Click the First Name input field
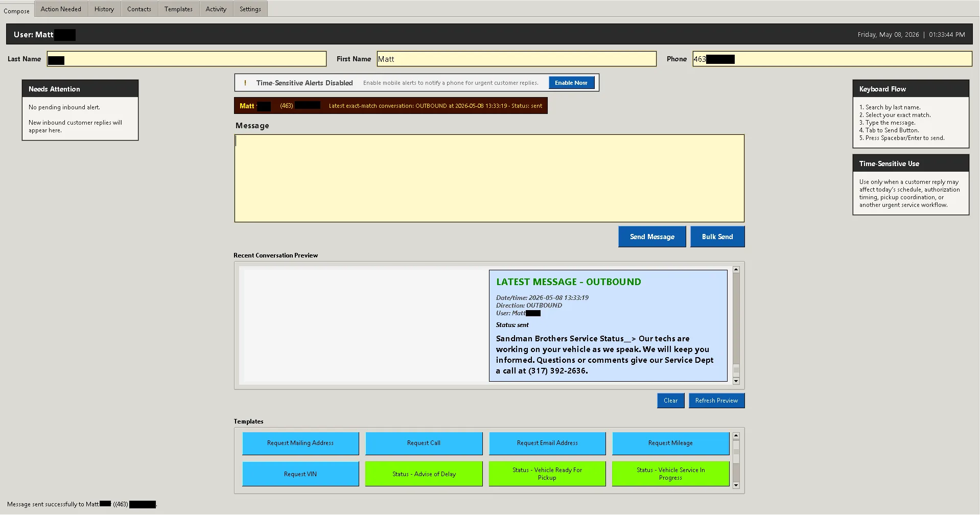The width and height of the screenshot is (980, 515). point(517,59)
